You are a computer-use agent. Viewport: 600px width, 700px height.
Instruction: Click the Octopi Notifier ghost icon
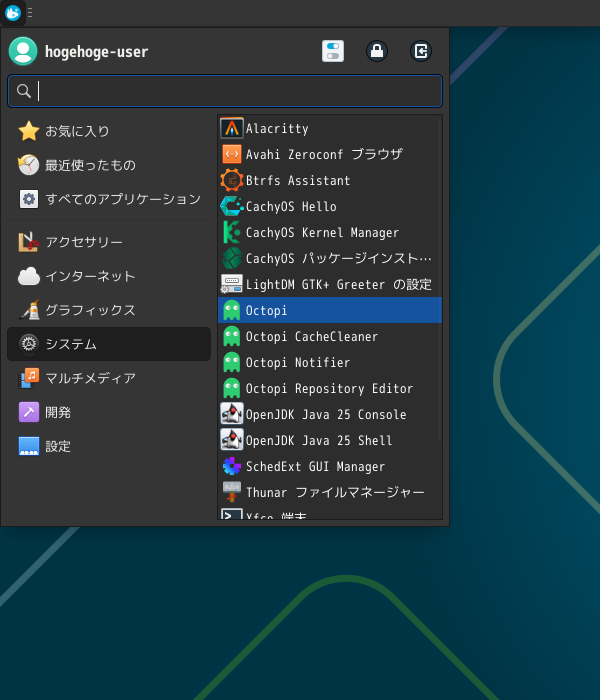[232, 362]
